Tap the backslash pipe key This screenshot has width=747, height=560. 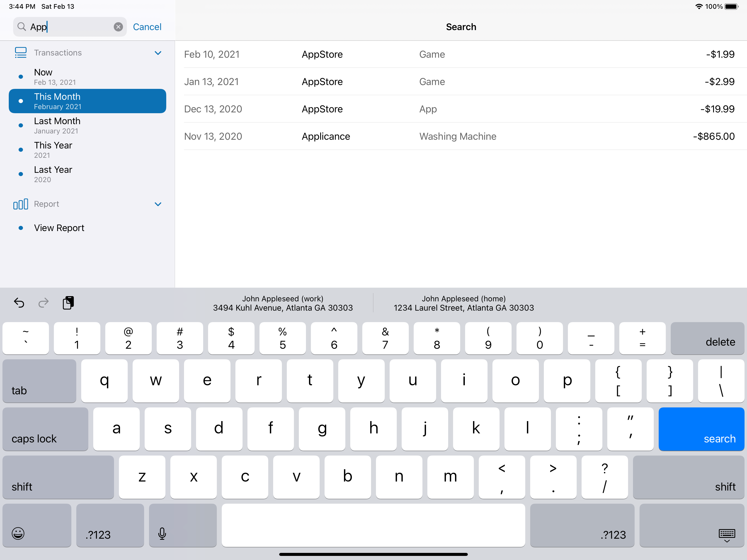point(721,381)
